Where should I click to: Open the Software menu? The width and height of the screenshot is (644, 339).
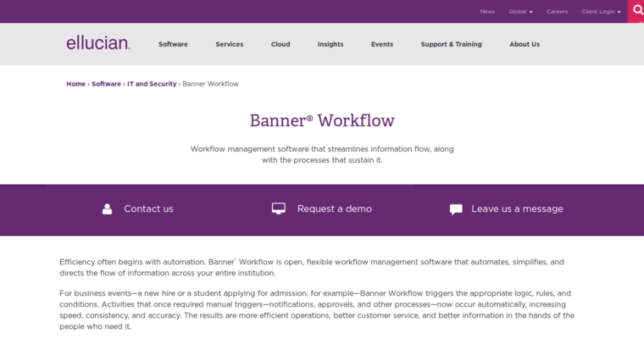coord(173,44)
